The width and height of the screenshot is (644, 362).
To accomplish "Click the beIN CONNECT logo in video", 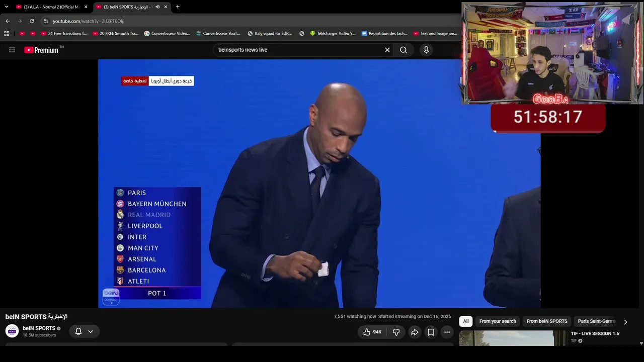I will tap(111, 296).
